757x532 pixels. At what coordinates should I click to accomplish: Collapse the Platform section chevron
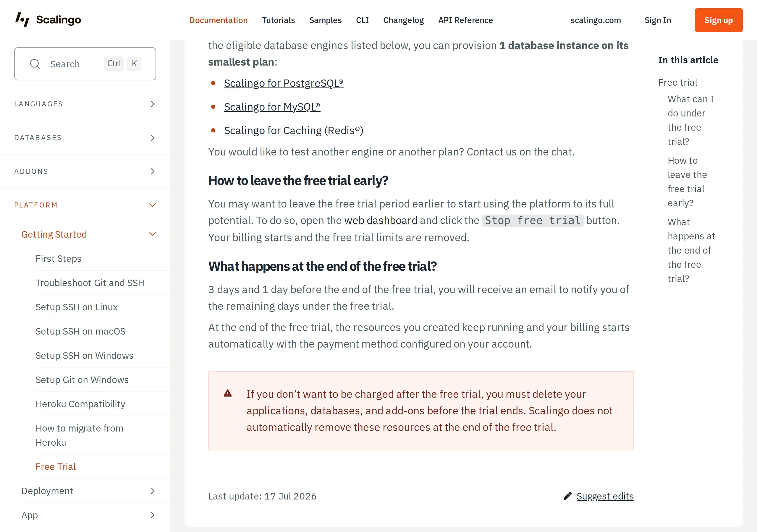tap(152, 205)
